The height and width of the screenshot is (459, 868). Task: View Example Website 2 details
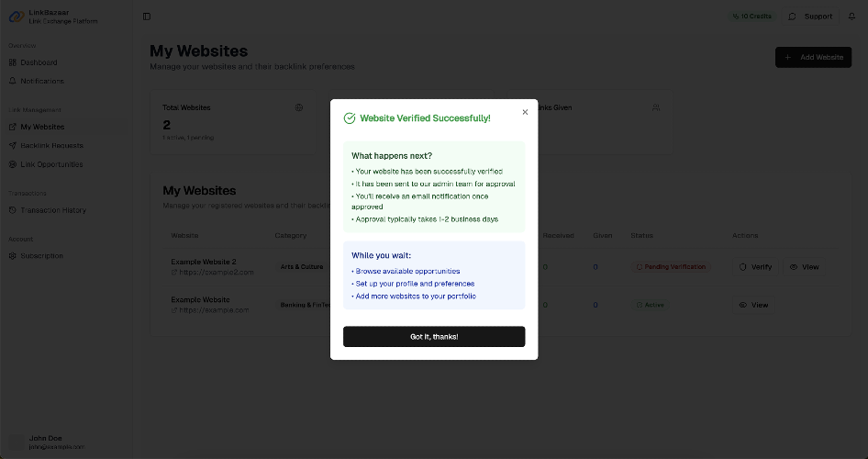pyautogui.click(x=805, y=267)
